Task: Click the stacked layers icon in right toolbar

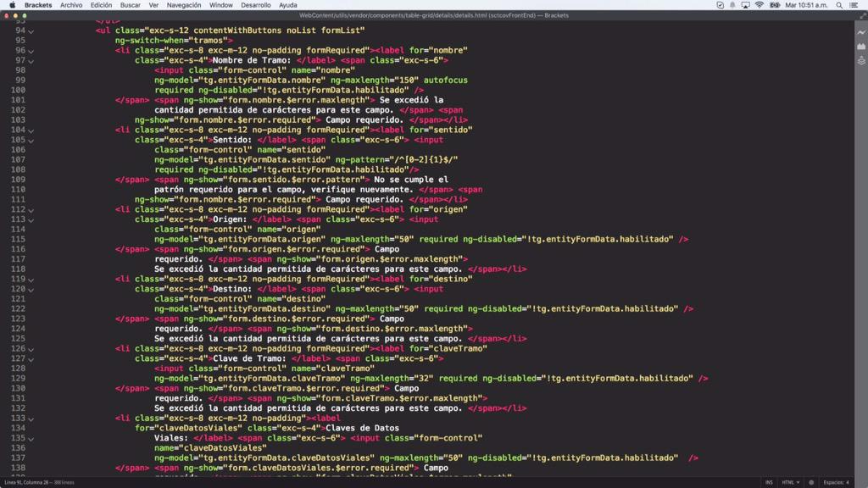Action: click(x=861, y=60)
